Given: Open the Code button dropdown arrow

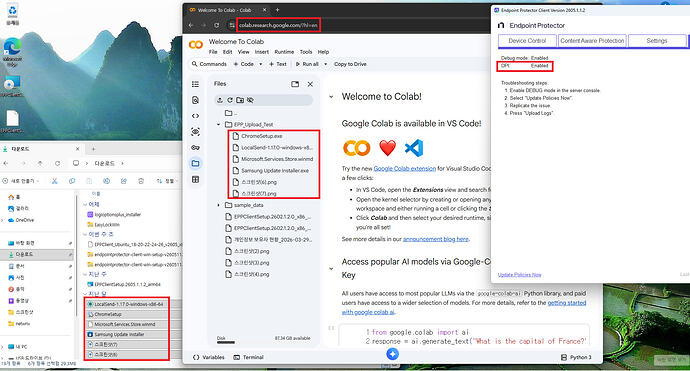Looking at the screenshot, I should tap(261, 64).
